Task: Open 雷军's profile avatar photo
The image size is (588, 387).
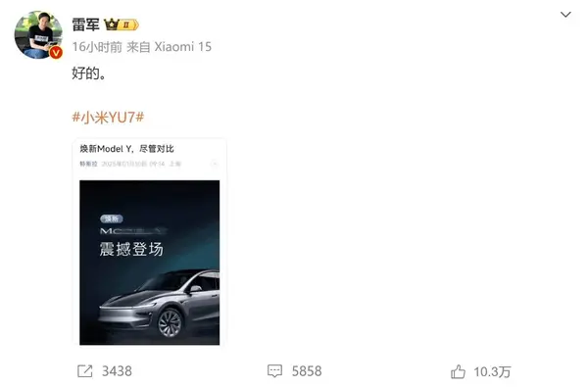Action: coord(38,34)
